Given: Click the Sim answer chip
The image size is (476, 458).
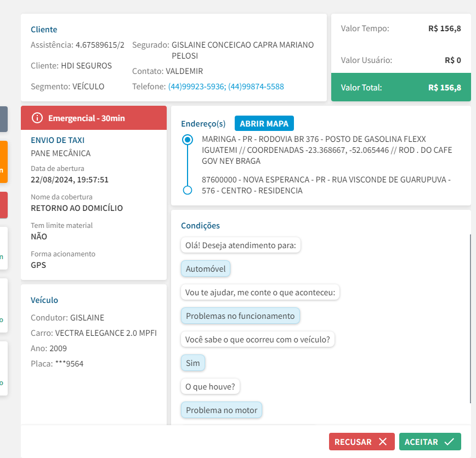Looking at the screenshot, I should [193, 363].
